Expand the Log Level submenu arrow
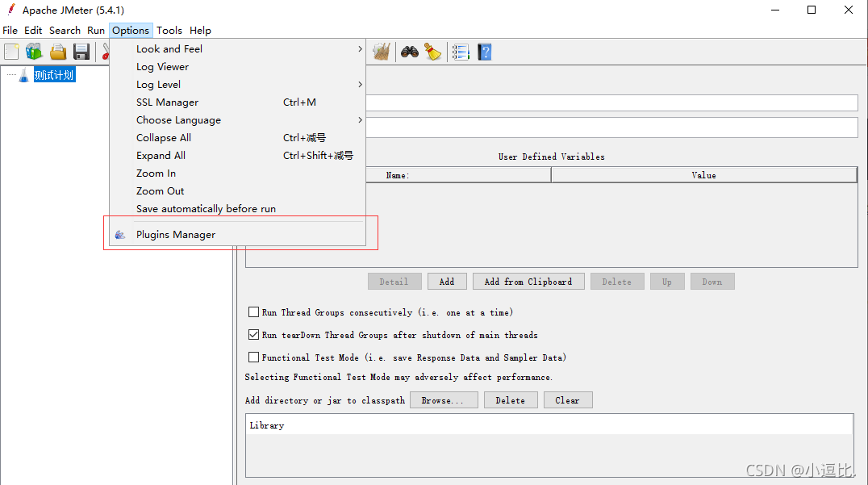Image resolution: width=868 pixels, height=485 pixels. click(x=360, y=84)
